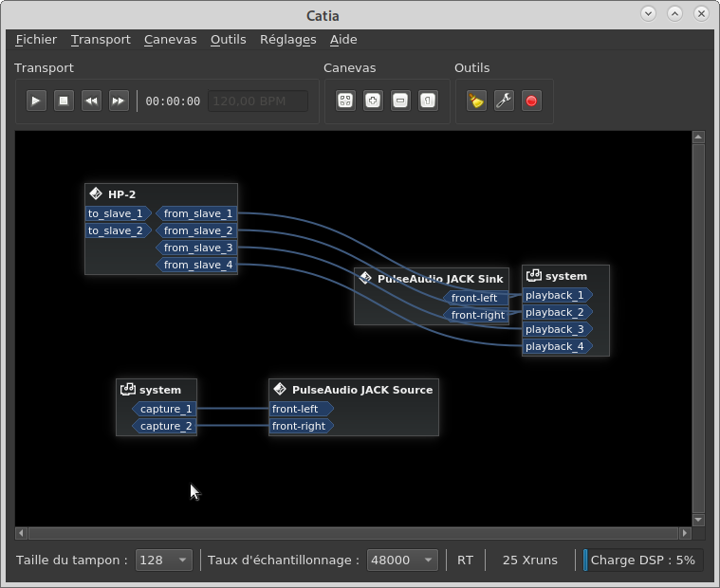Image resolution: width=720 pixels, height=588 pixels.
Task: Click the transport fast-forward button
Action: [x=119, y=101]
